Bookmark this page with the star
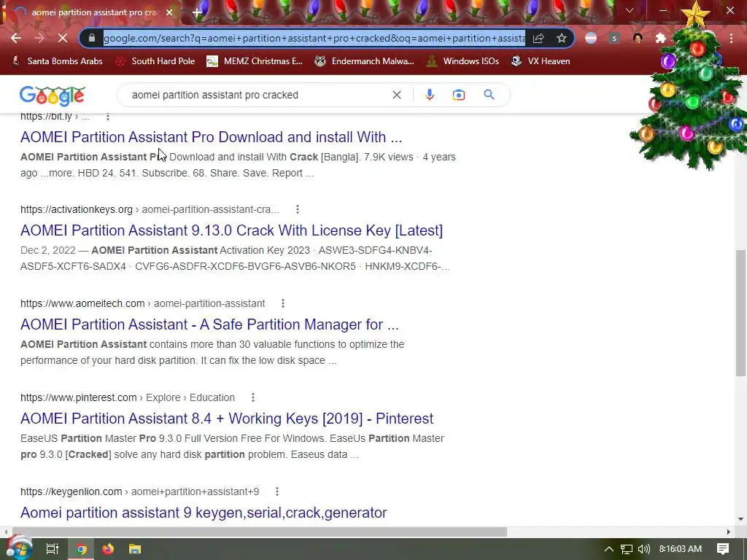The height and width of the screenshot is (560, 747). pyautogui.click(x=562, y=38)
